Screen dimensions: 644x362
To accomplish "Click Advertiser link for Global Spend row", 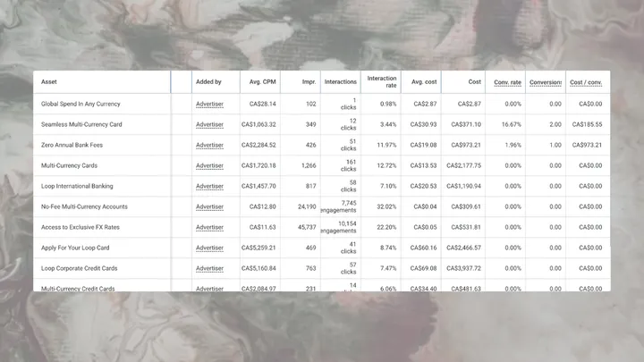I will [x=209, y=104].
